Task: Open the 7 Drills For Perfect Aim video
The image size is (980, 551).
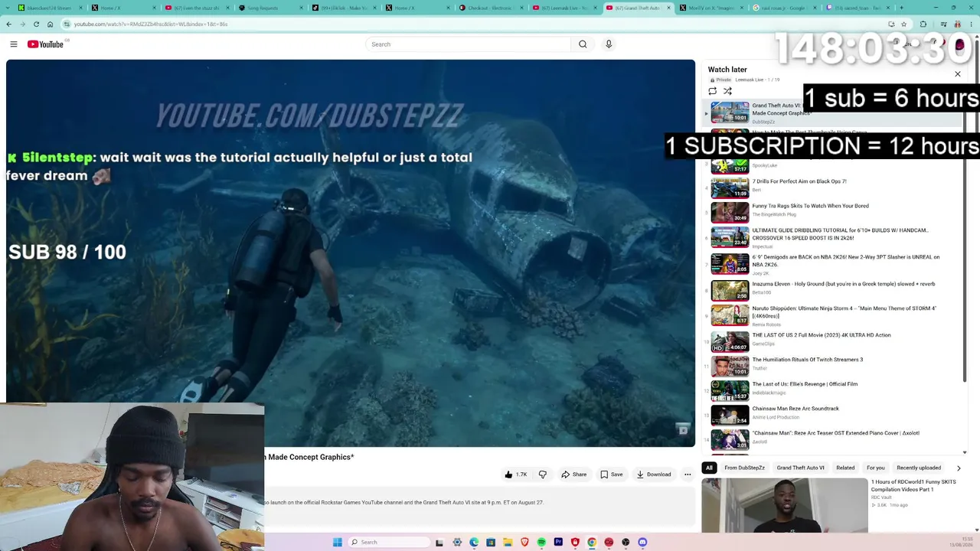Action: click(799, 181)
